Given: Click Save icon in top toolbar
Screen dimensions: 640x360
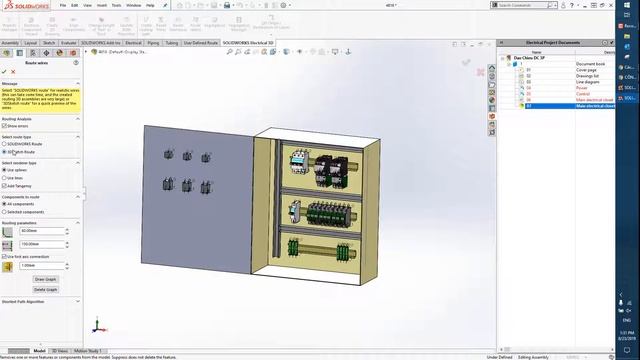Looking at the screenshot, I should (214, 5).
